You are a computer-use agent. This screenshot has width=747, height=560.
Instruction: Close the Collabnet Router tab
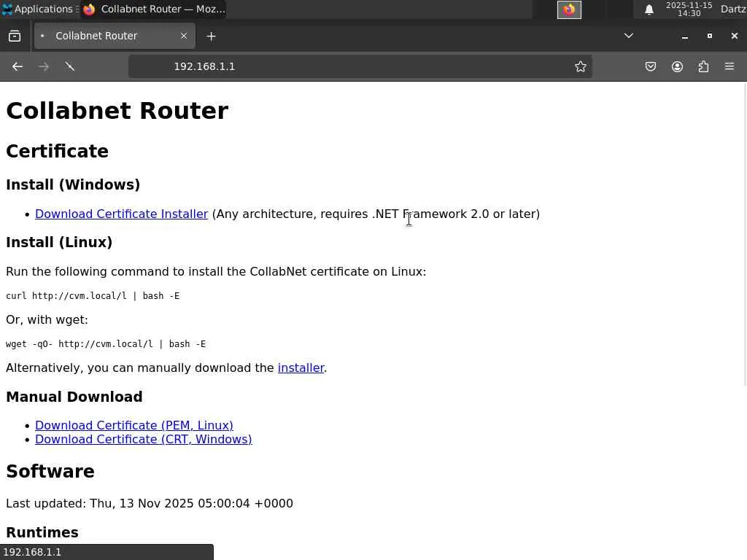point(184,36)
